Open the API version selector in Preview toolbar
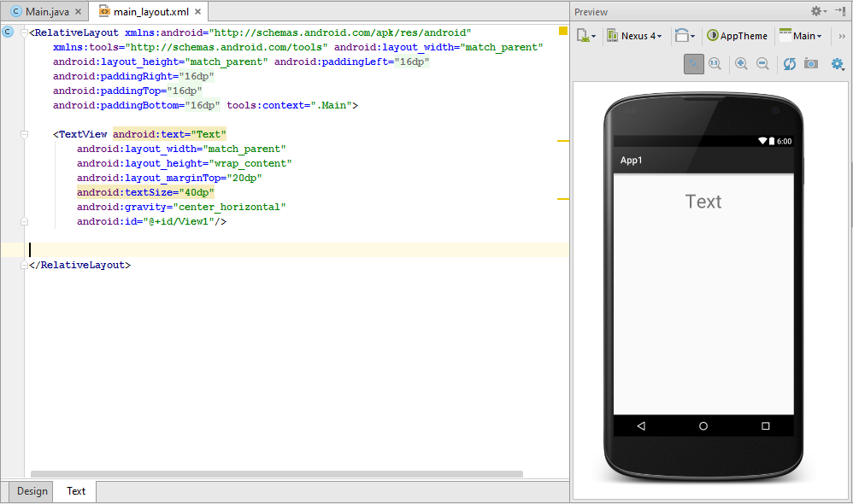The image size is (853, 504). [x=585, y=36]
